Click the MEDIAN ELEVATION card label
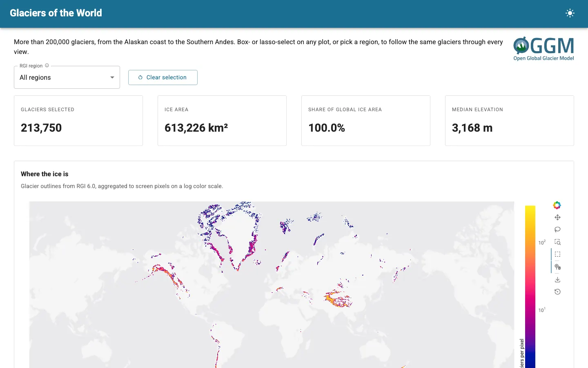This screenshot has height=368, width=588. (x=477, y=110)
